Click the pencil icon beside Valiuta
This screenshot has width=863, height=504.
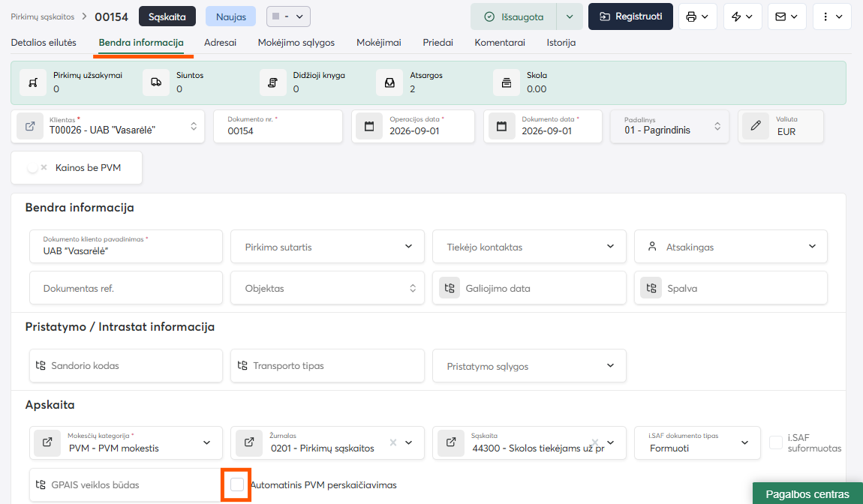point(756,127)
